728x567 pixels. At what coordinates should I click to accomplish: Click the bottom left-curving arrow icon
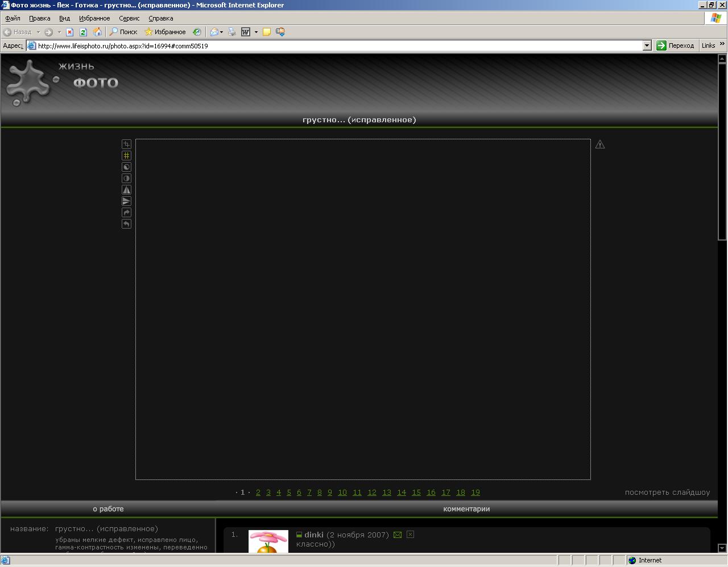(x=126, y=224)
